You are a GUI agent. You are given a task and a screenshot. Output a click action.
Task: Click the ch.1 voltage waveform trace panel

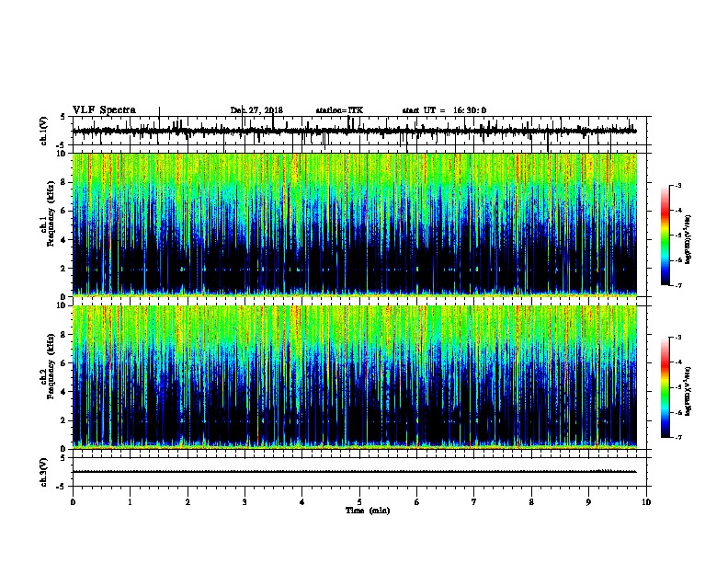359,131
